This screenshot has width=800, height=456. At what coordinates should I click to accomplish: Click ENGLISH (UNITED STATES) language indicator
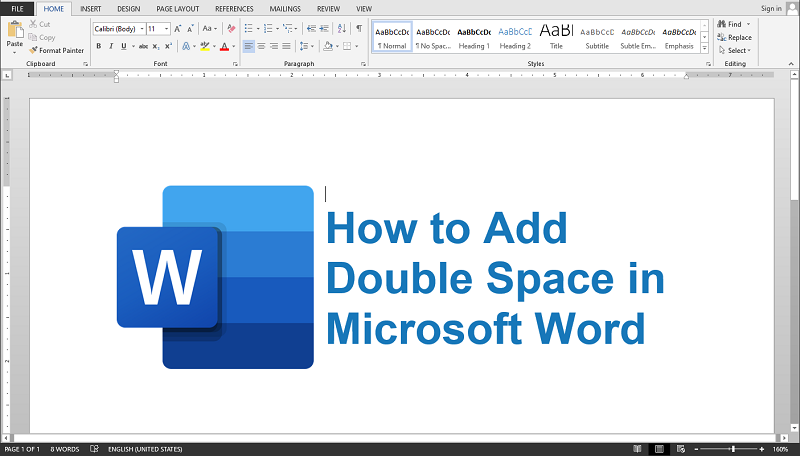tap(145, 449)
